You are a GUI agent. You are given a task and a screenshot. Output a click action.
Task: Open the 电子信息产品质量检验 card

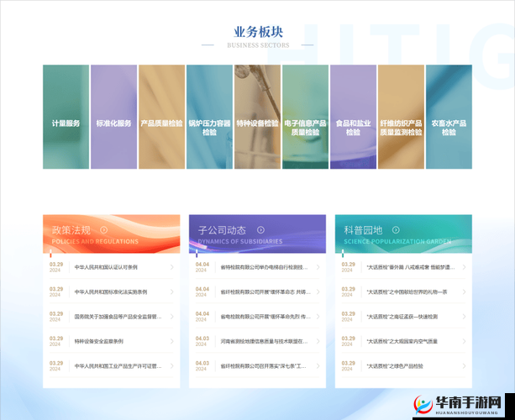[x=306, y=117]
